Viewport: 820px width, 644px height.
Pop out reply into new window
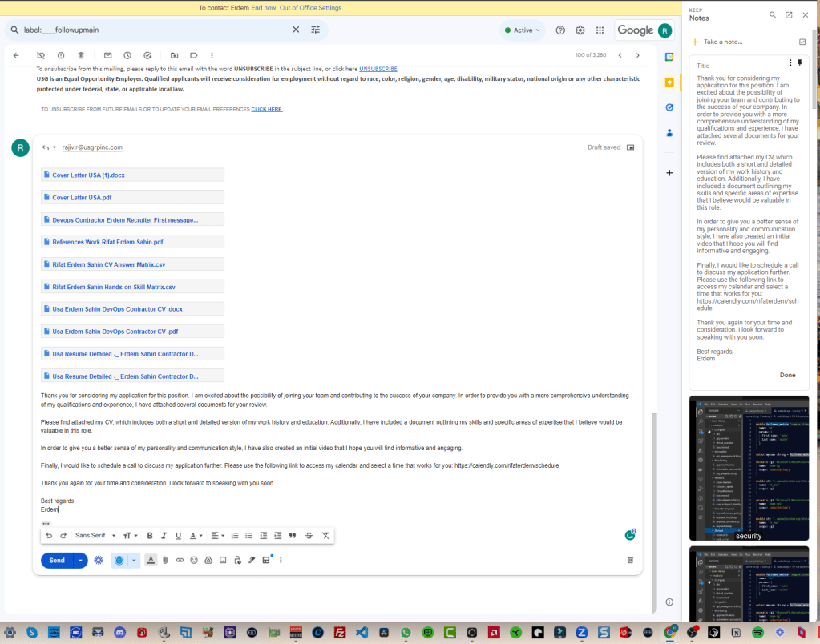click(631, 147)
